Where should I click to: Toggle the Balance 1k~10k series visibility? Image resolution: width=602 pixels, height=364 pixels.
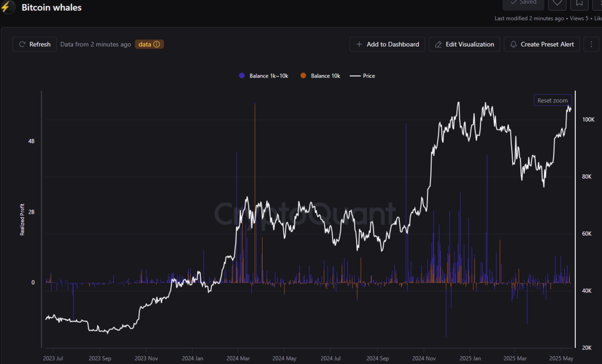(263, 76)
